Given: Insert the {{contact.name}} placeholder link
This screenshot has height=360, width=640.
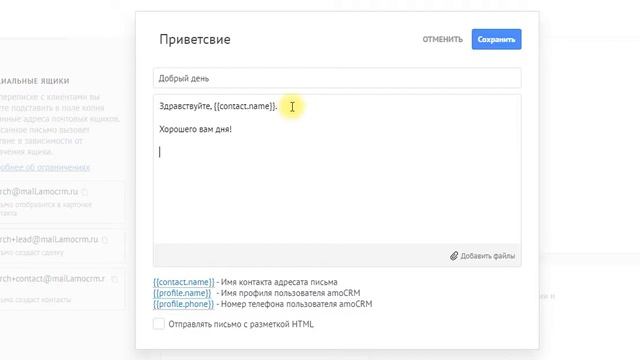Looking at the screenshot, I should click(x=184, y=282).
